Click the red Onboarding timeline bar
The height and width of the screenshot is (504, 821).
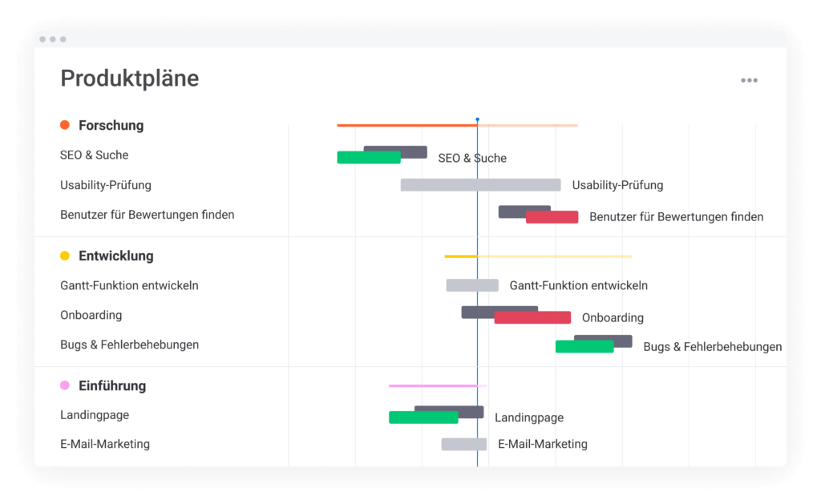(x=532, y=318)
